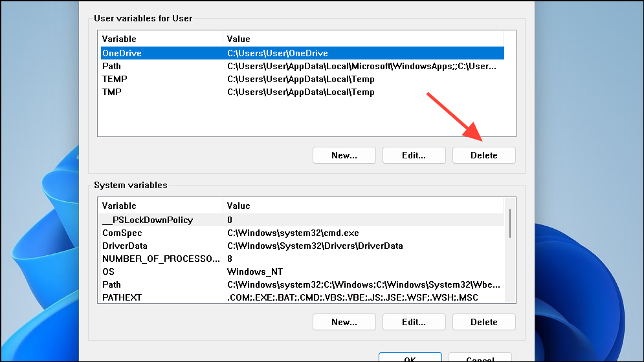Click the value C:\Users\User\OneDrive
Image resolution: width=644 pixels, height=362 pixels.
(278, 53)
